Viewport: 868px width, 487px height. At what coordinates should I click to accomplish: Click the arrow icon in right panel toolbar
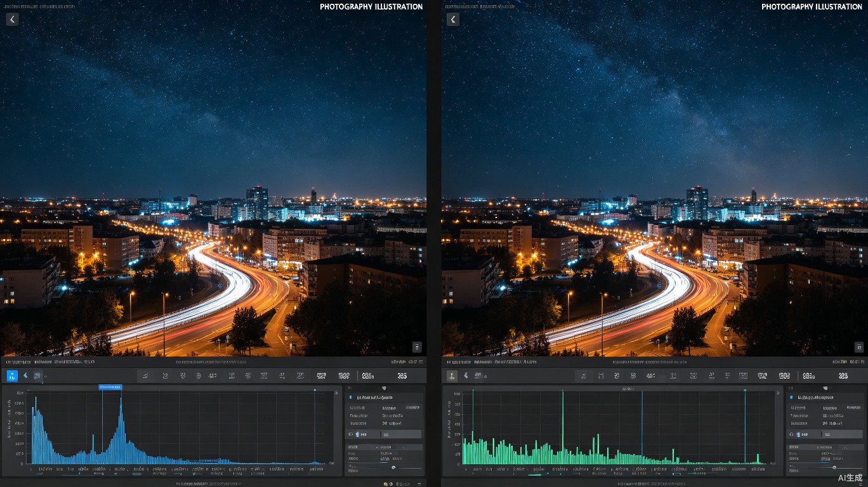point(466,375)
